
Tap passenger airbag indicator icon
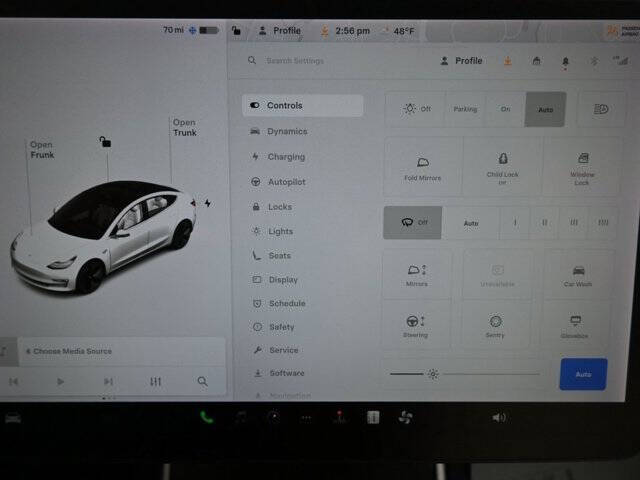pyautogui.click(x=621, y=31)
